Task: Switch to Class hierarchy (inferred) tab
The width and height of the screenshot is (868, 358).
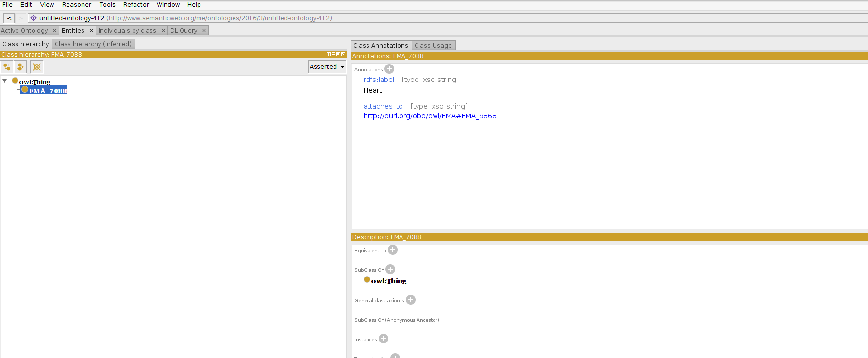Action: 93,44
